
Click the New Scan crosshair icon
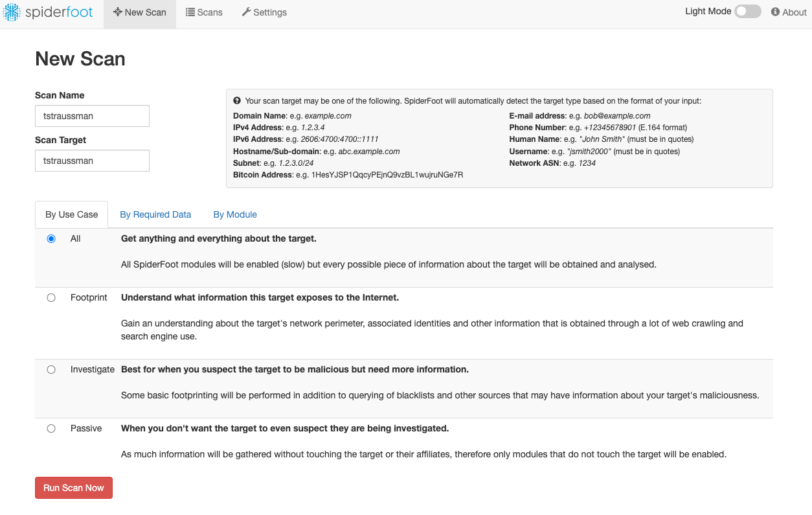click(117, 12)
